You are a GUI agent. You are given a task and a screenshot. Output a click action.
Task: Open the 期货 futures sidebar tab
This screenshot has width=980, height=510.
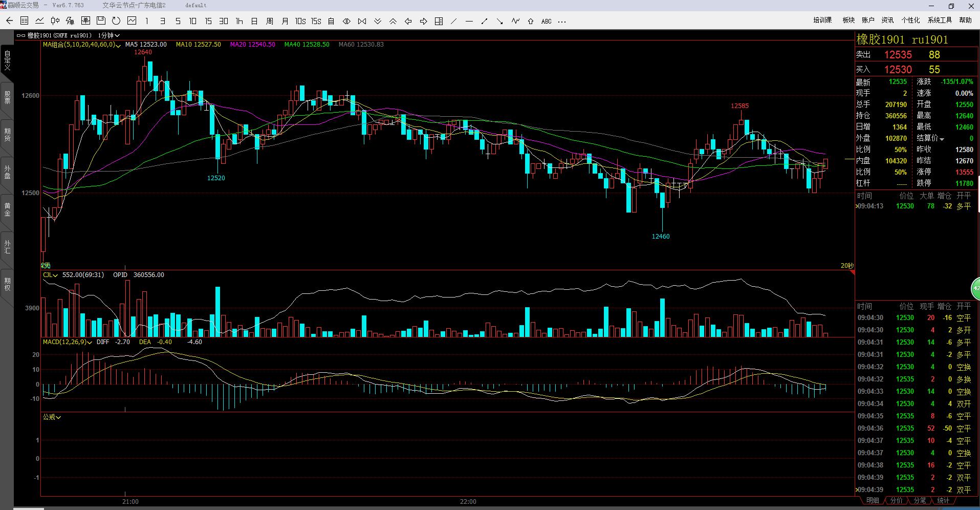point(7,135)
